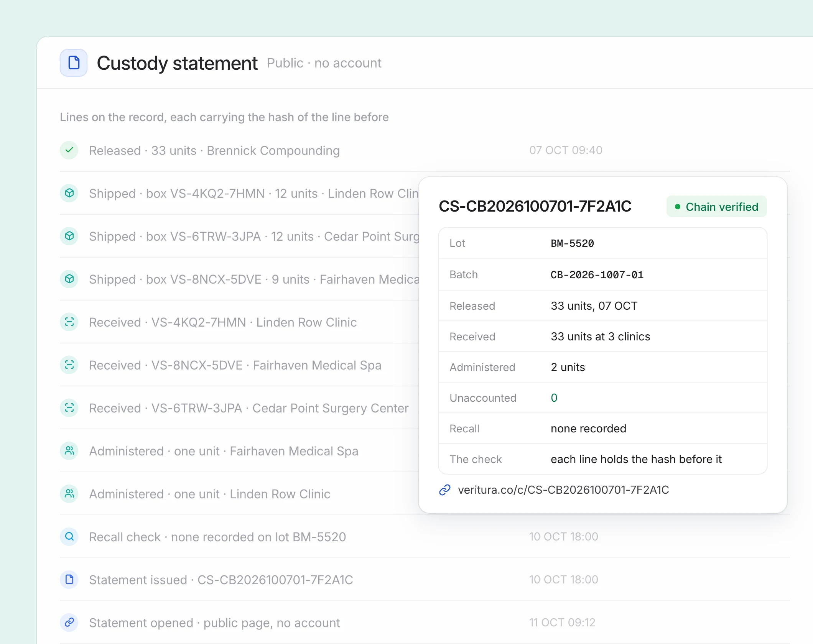Viewport: 813px width, 644px height.
Task: Click the checkmark icon on Released row
Action: pyautogui.click(x=69, y=150)
